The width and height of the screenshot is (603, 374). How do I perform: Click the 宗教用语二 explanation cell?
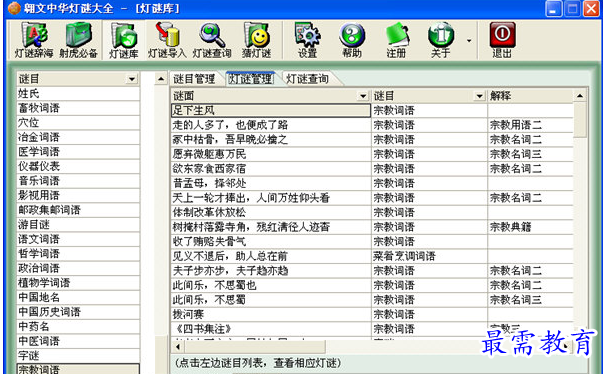pos(530,125)
